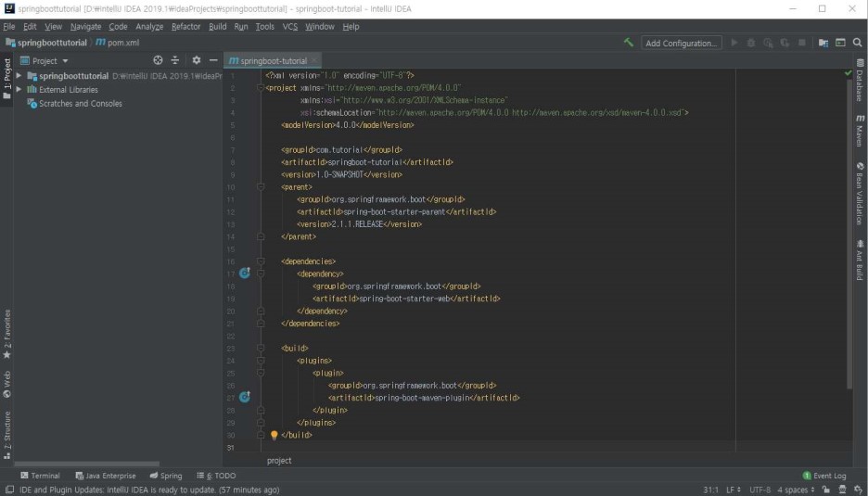Screen dimensions: 868x496
Task: Open the Project Structure icon
Action: (x=823, y=43)
